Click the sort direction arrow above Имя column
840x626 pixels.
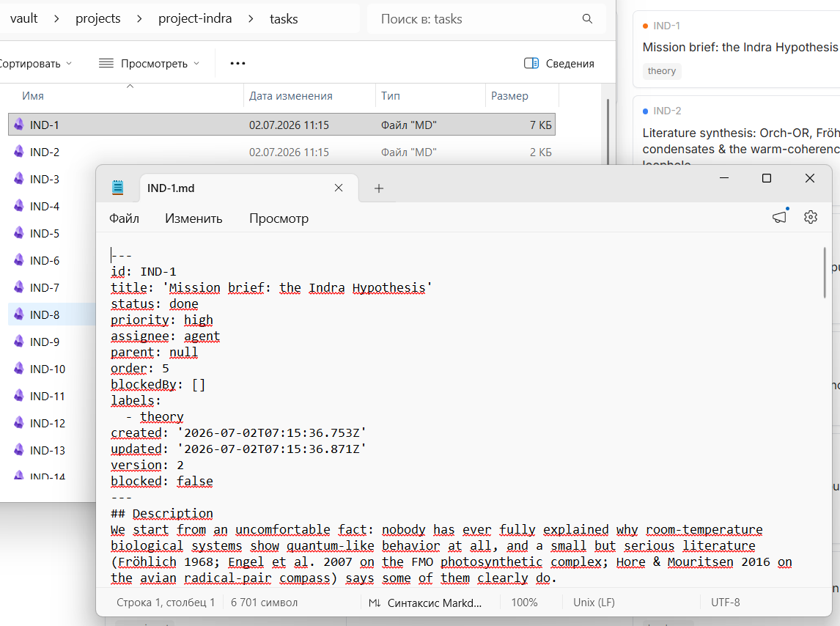pos(130,86)
